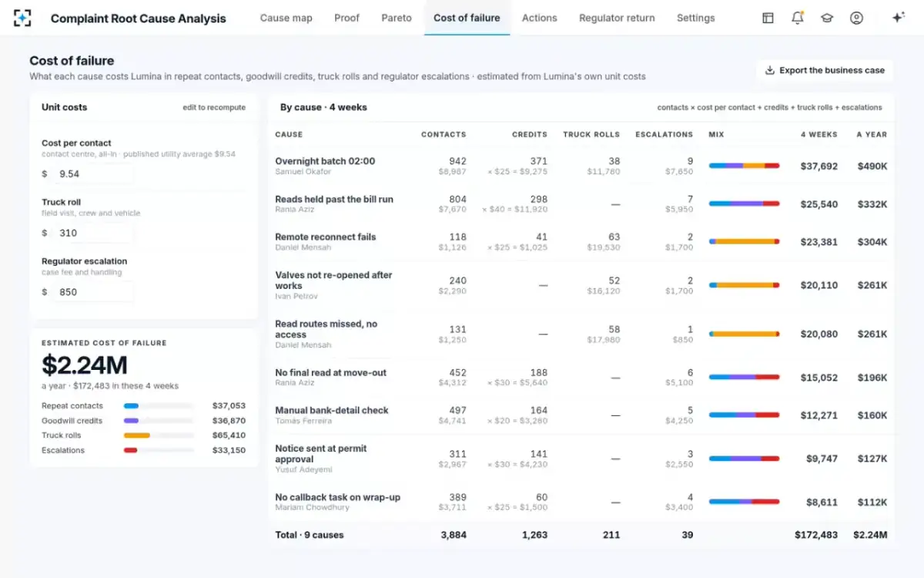Sort by the CREDITS column header
The image size is (924, 578).
pos(530,135)
